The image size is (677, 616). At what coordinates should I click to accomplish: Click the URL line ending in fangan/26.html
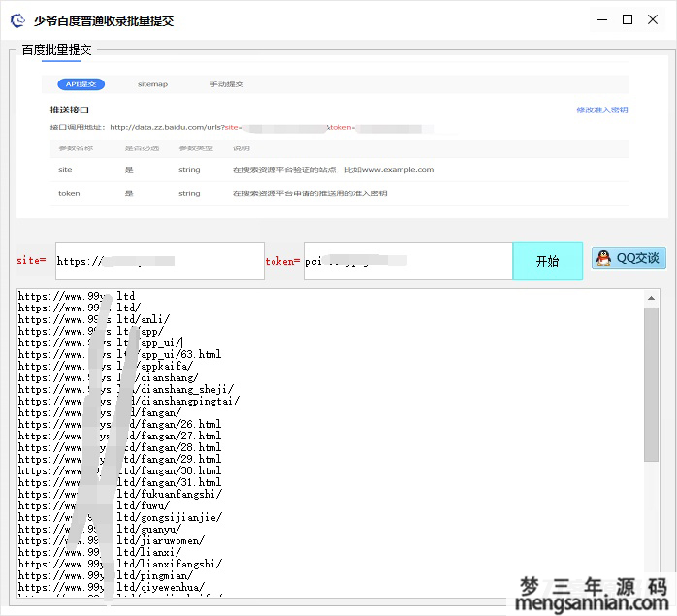(119, 424)
